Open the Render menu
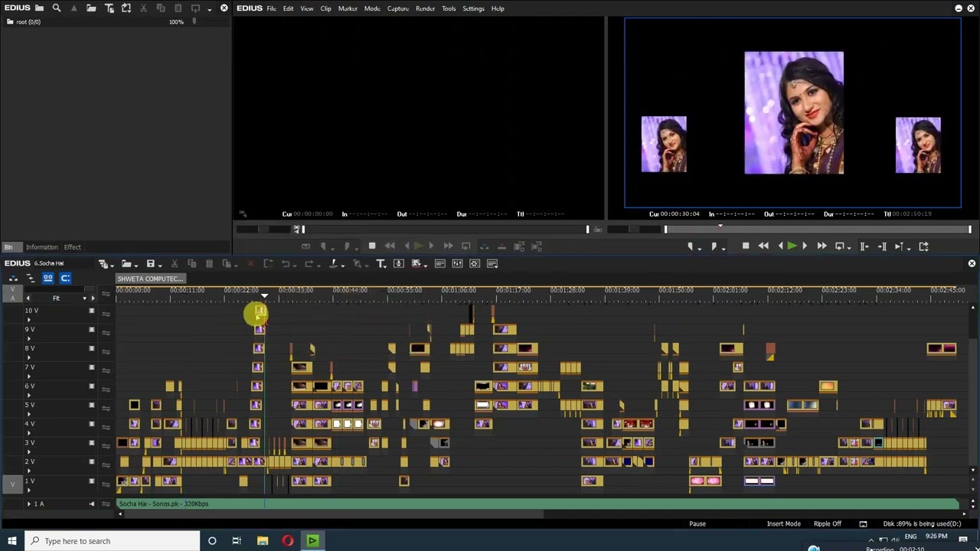Viewport: 980px width, 551px height. (x=425, y=8)
